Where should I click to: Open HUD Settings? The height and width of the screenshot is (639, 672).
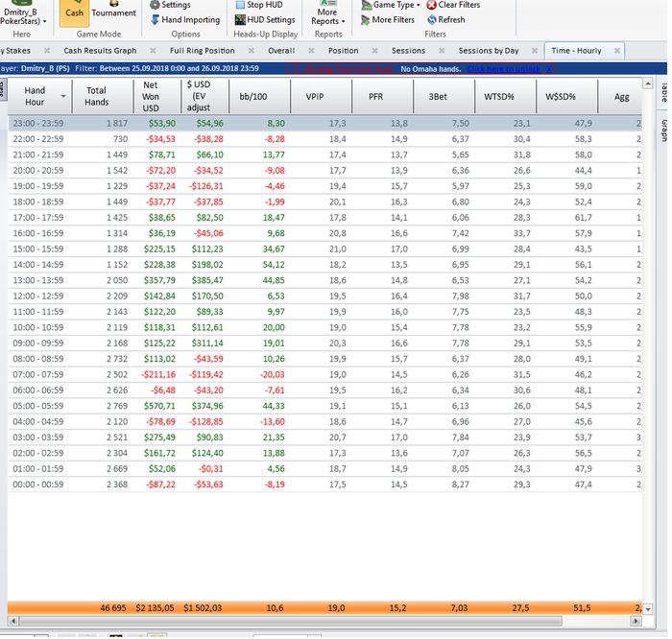pyautogui.click(x=264, y=19)
